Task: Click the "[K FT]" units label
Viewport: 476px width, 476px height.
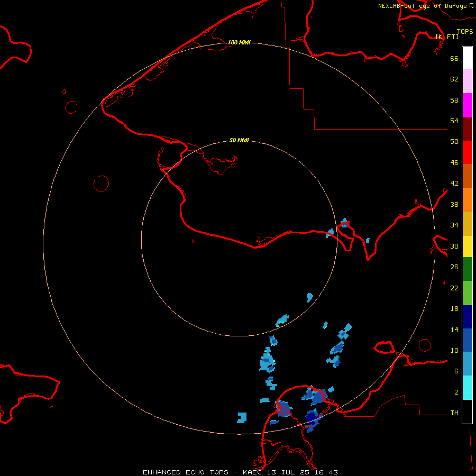Action: click(x=447, y=36)
